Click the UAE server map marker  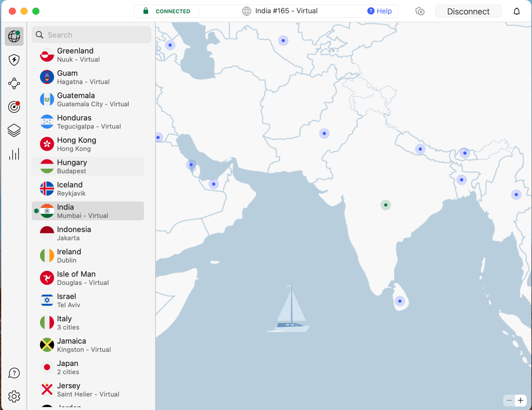point(214,184)
